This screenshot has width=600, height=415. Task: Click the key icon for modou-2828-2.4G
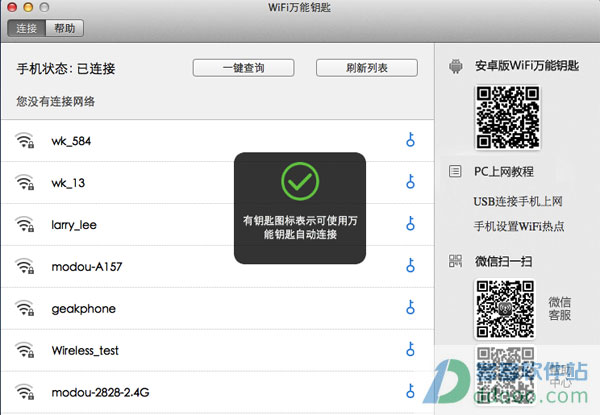pos(411,391)
